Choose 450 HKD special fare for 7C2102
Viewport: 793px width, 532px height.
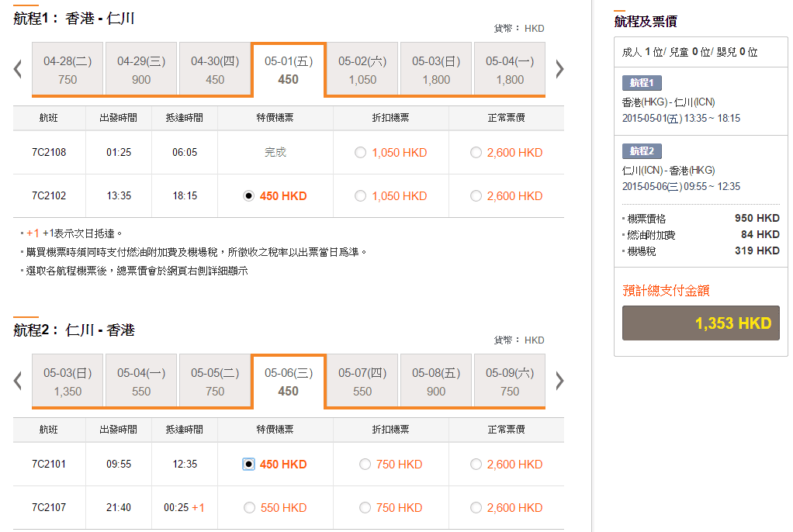[x=248, y=196]
